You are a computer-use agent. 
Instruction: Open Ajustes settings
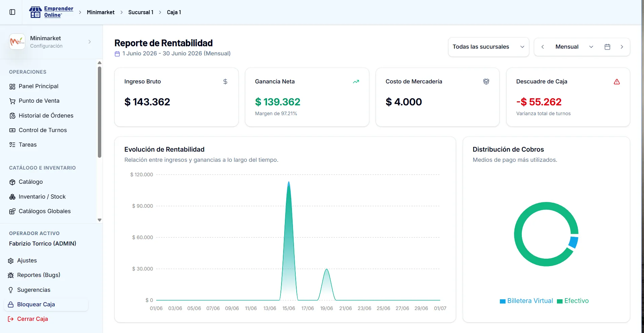[27, 261]
